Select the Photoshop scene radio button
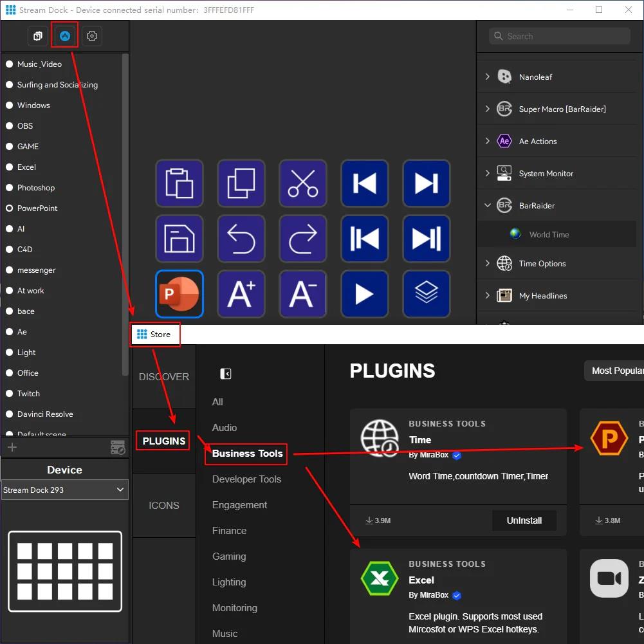 10,188
